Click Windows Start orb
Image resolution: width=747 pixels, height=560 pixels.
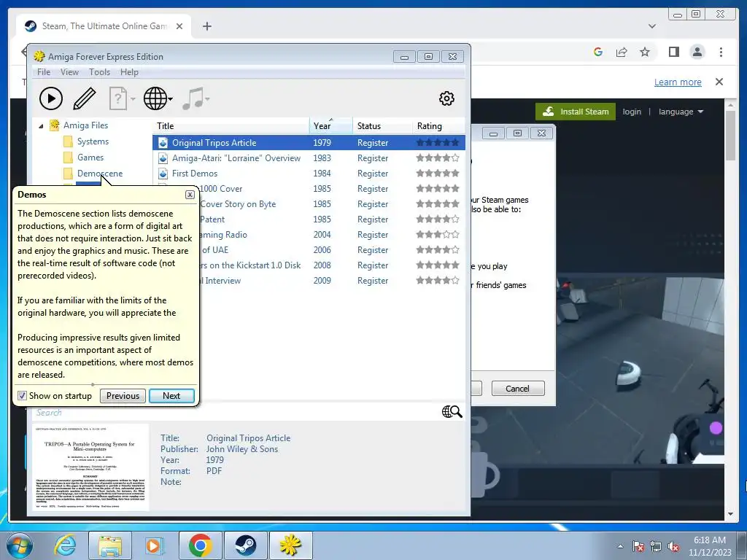20,545
